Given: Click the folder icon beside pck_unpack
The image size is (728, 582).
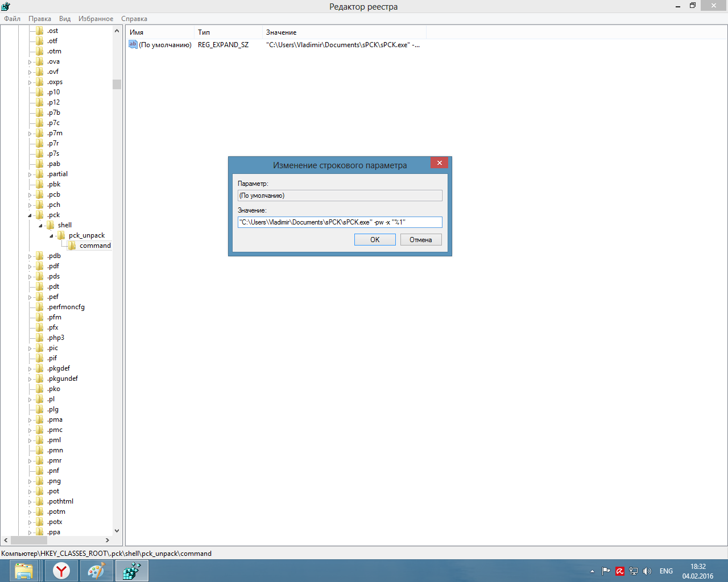Looking at the screenshot, I should tap(61, 235).
